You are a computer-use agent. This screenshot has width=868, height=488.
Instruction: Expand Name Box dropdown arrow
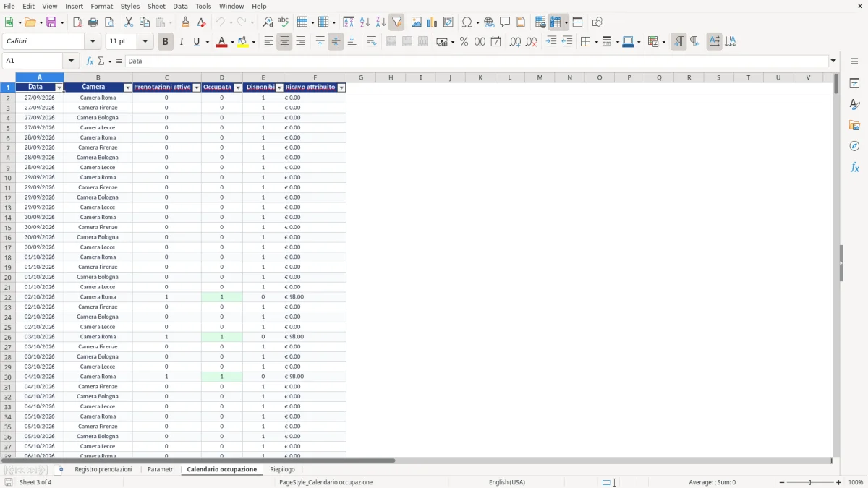point(71,61)
